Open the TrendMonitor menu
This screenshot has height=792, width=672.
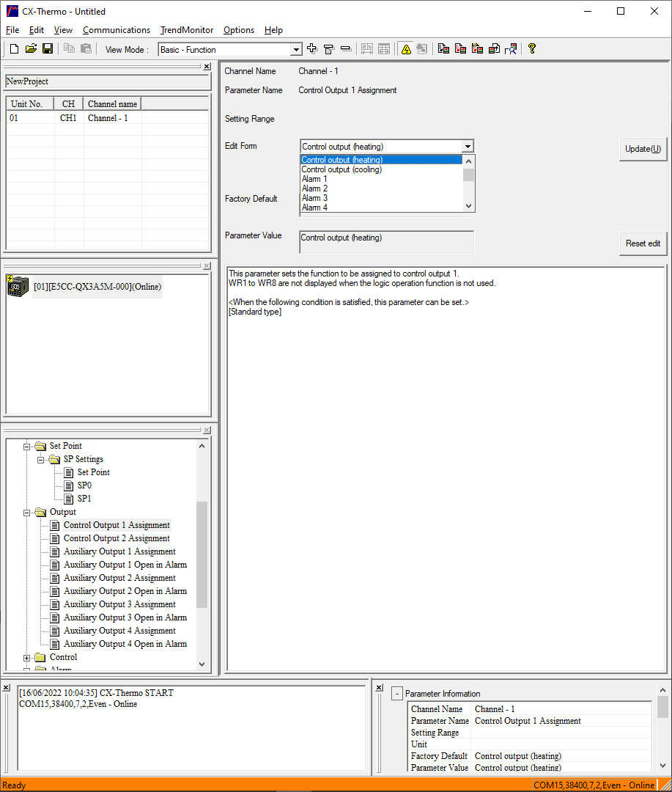click(x=187, y=30)
